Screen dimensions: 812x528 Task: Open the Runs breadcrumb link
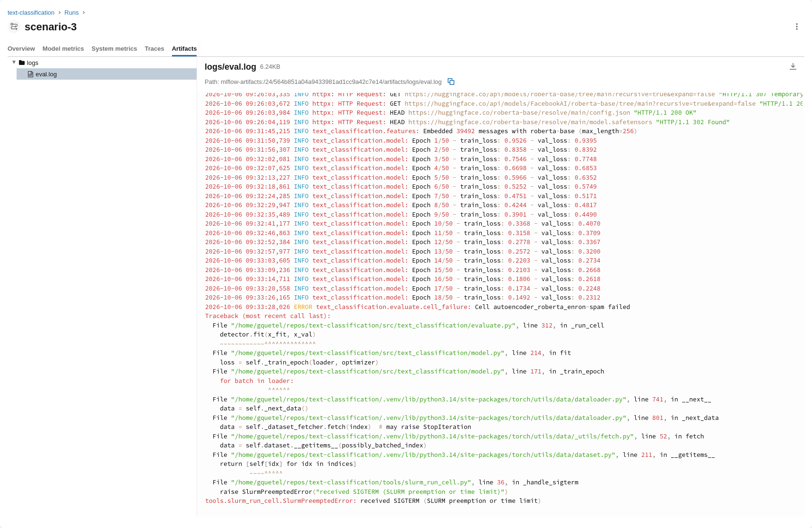click(x=72, y=12)
